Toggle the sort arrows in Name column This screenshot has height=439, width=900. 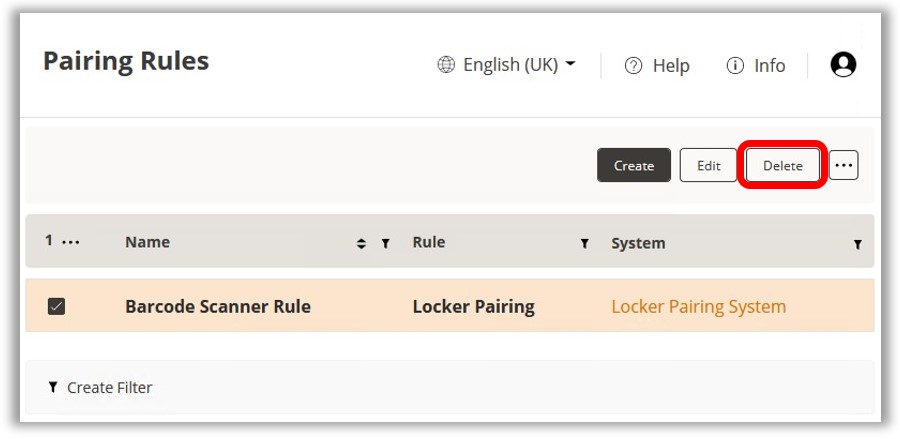(x=361, y=243)
